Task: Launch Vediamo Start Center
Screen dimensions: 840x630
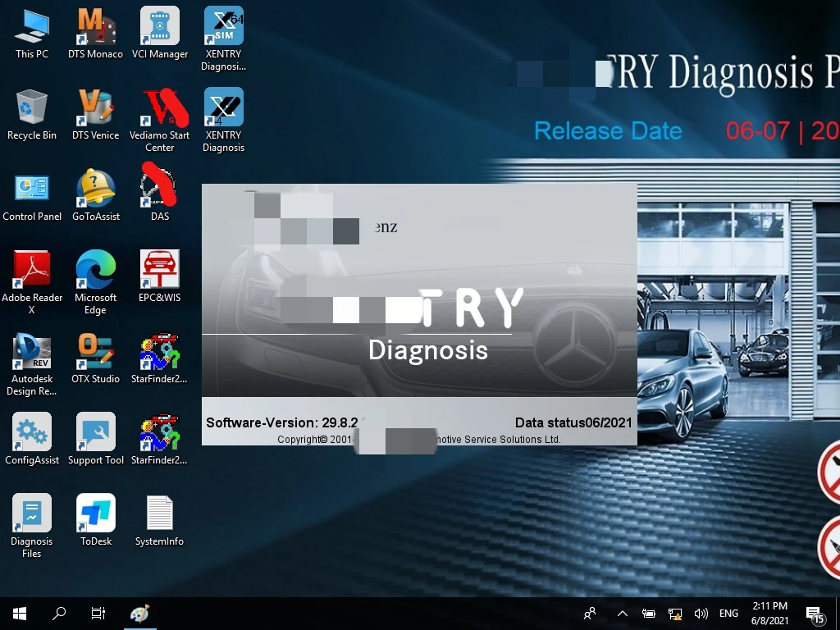Action: point(159,110)
